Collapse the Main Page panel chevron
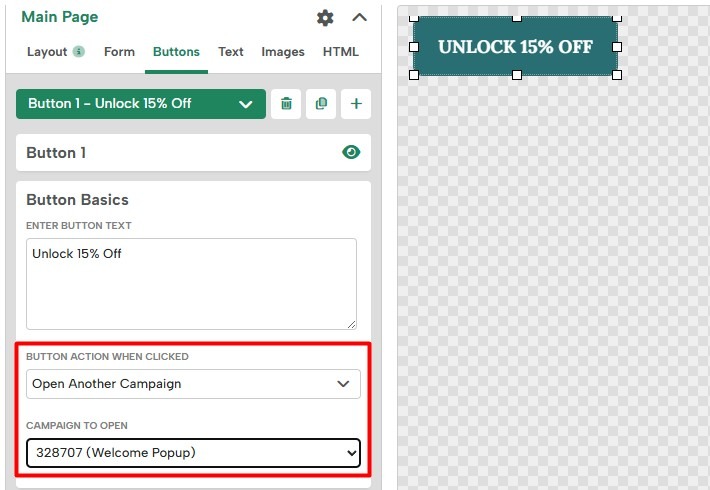Viewport: 710px width, 490px height. [x=360, y=18]
